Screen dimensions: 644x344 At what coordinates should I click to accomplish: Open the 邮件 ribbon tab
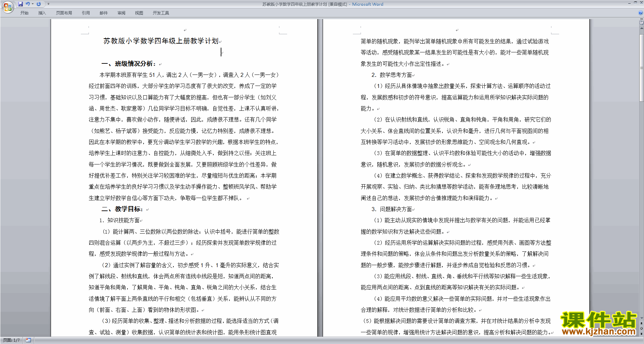pos(104,13)
